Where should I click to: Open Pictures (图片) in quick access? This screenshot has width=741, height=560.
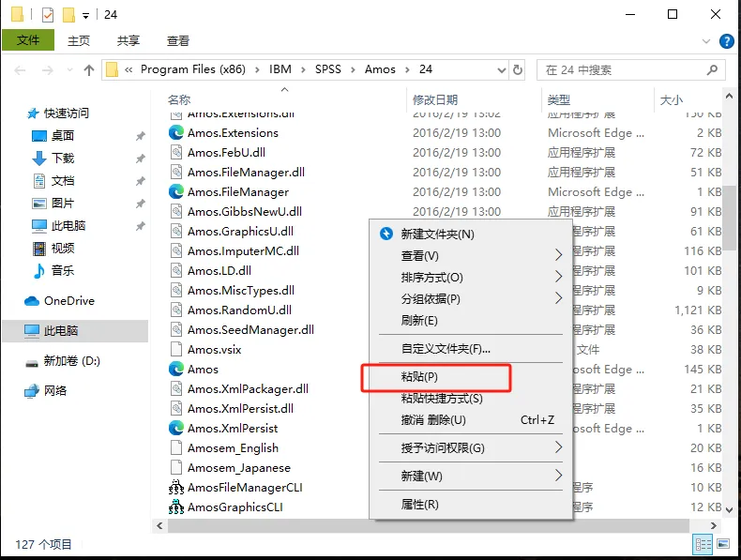pyautogui.click(x=63, y=204)
